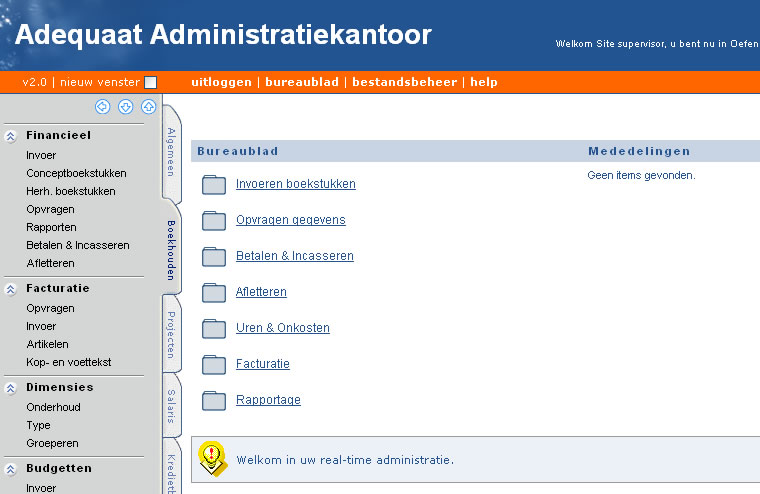
Task: Click the Budgetten section heading
Action: pyautogui.click(x=59, y=468)
